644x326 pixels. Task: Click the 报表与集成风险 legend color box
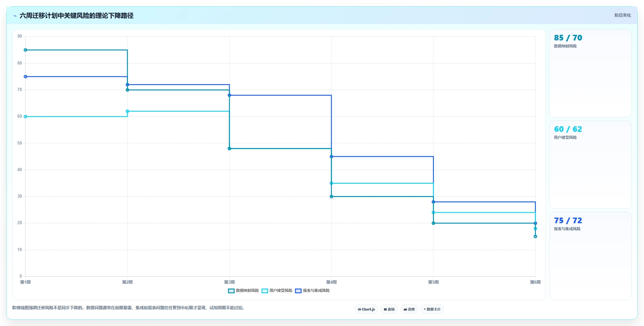tap(298, 291)
